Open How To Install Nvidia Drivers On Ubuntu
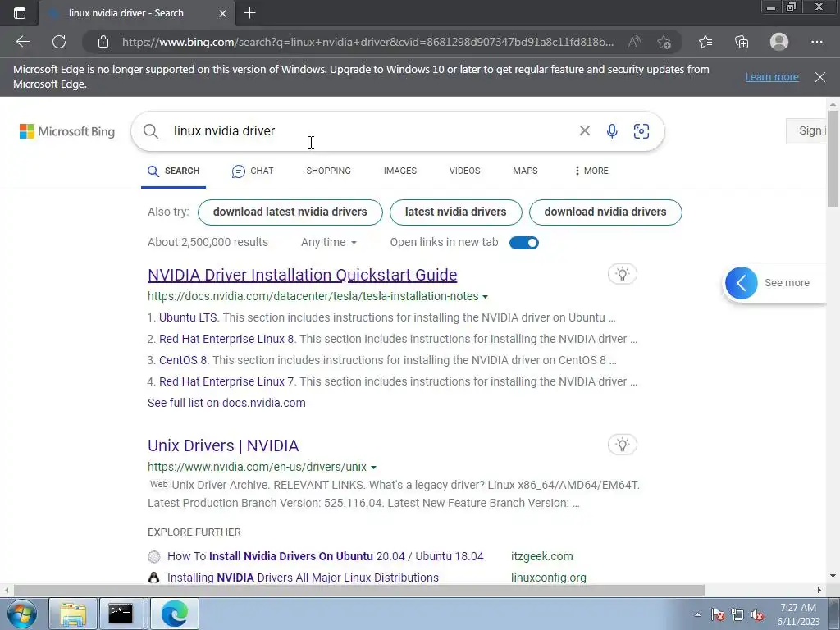 pyautogui.click(x=325, y=557)
